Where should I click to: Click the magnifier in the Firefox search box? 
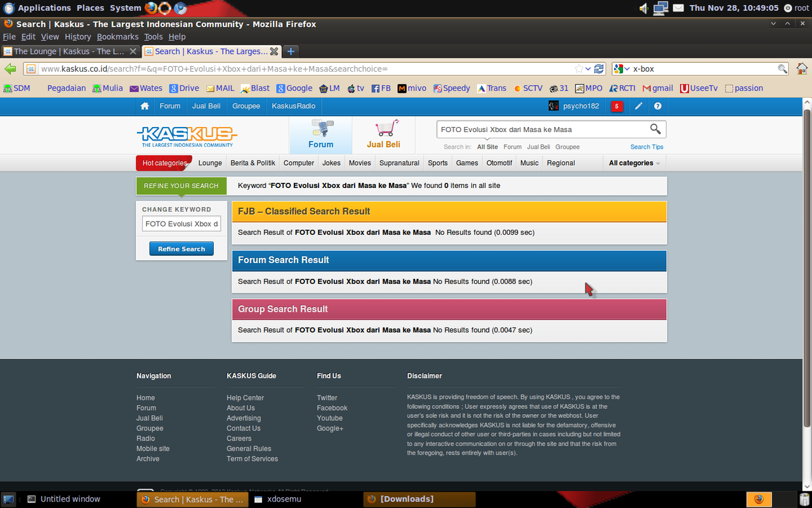[x=783, y=69]
